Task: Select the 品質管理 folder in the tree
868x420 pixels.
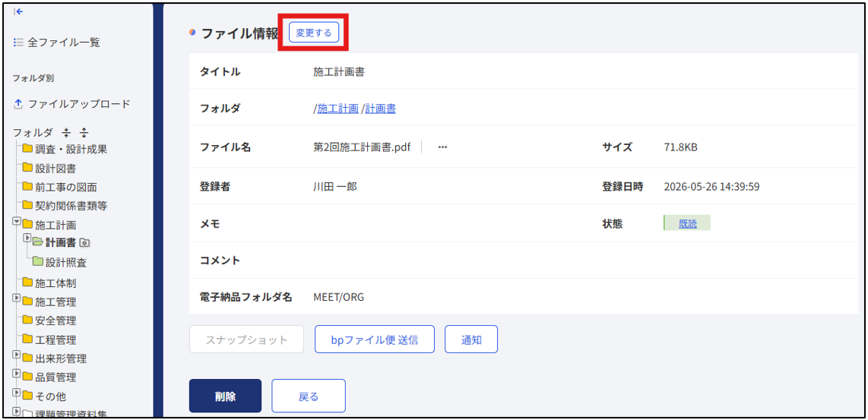Action: click(55, 377)
